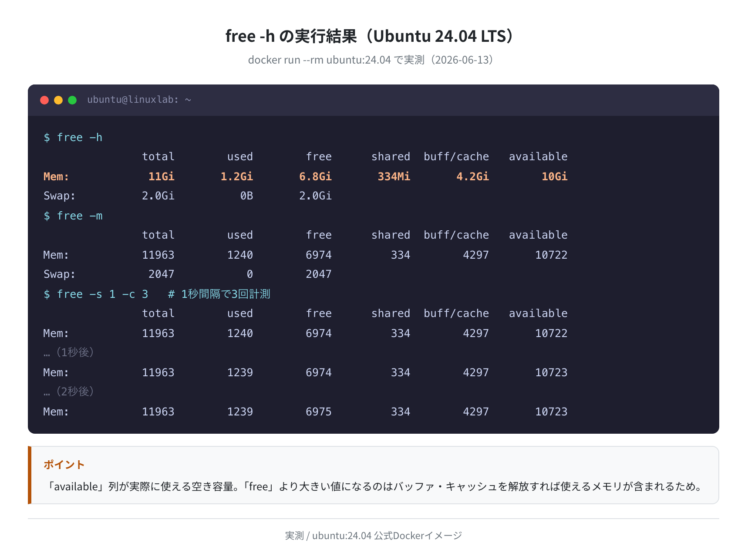Click 'total' header below the free -m command
This screenshot has height=560, width=748.
(x=158, y=235)
